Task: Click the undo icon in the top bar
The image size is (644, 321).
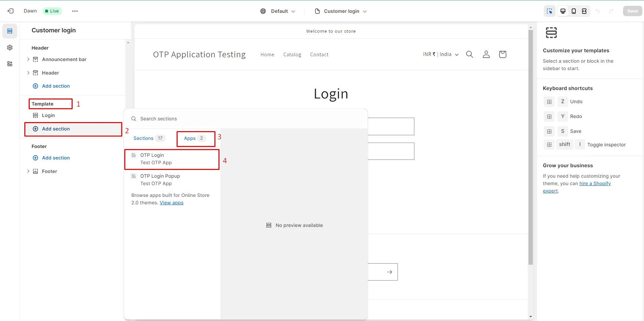Action: click(x=598, y=11)
